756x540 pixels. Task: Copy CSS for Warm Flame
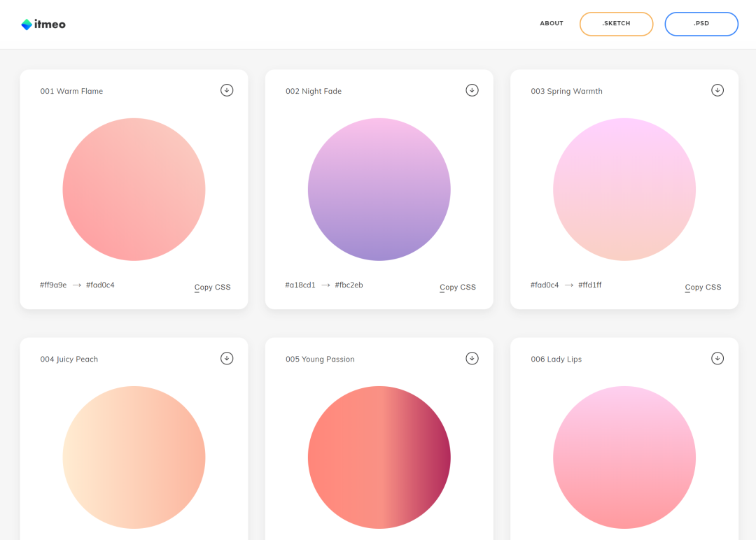(213, 287)
